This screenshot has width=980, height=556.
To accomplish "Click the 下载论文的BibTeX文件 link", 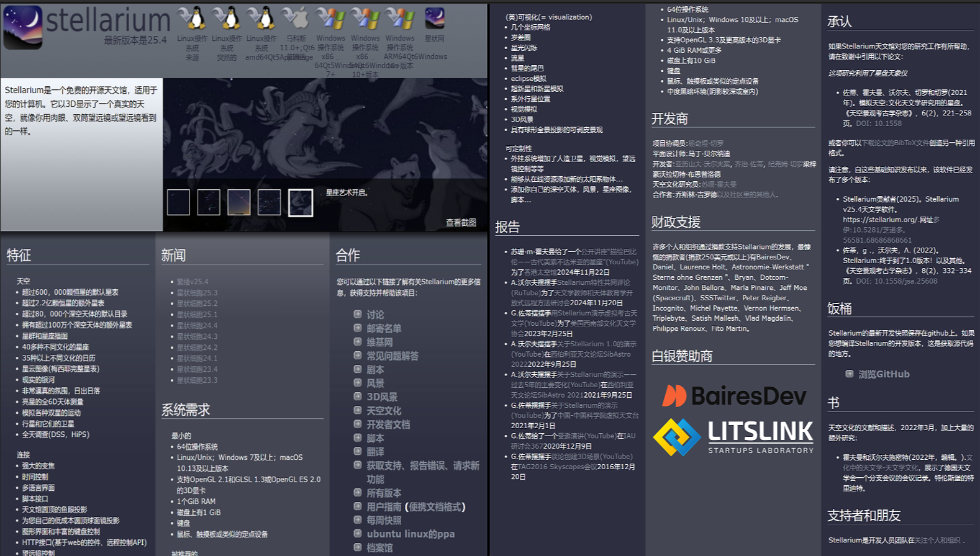I will point(895,143).
